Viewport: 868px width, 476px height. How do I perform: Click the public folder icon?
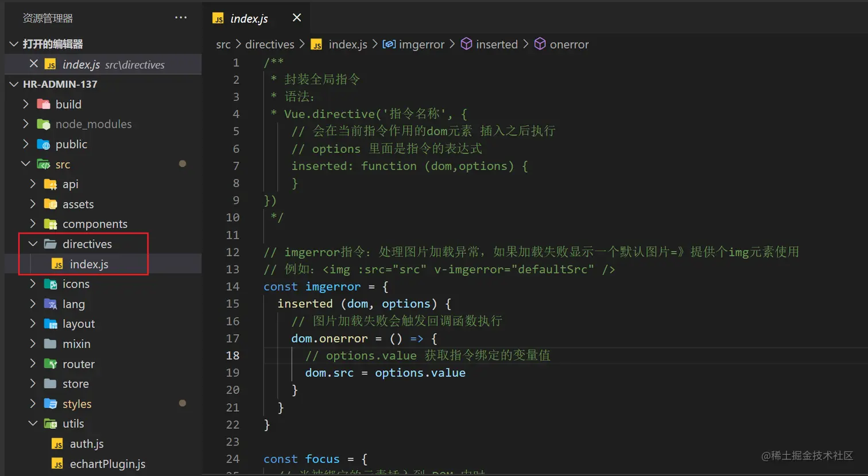44,144
